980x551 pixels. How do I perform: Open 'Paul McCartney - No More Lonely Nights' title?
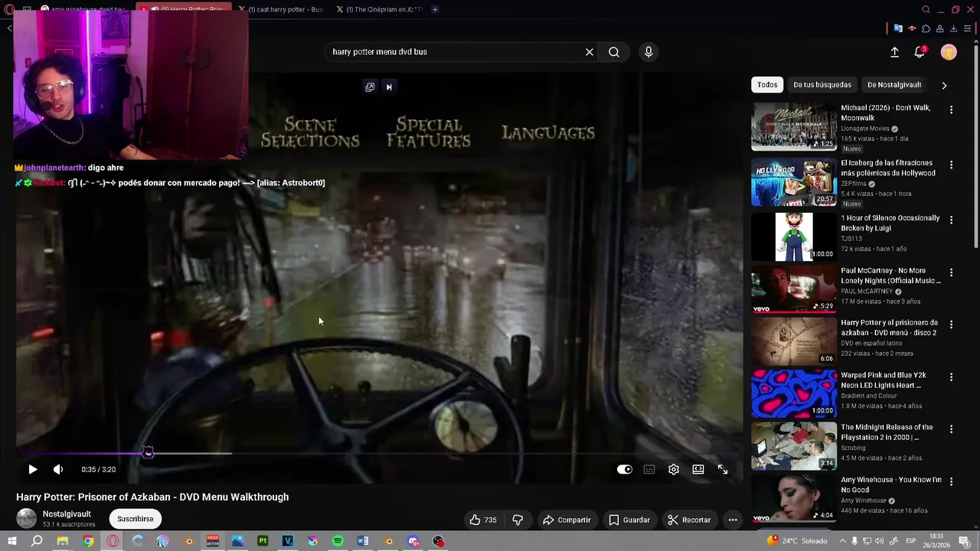(890, 275)
